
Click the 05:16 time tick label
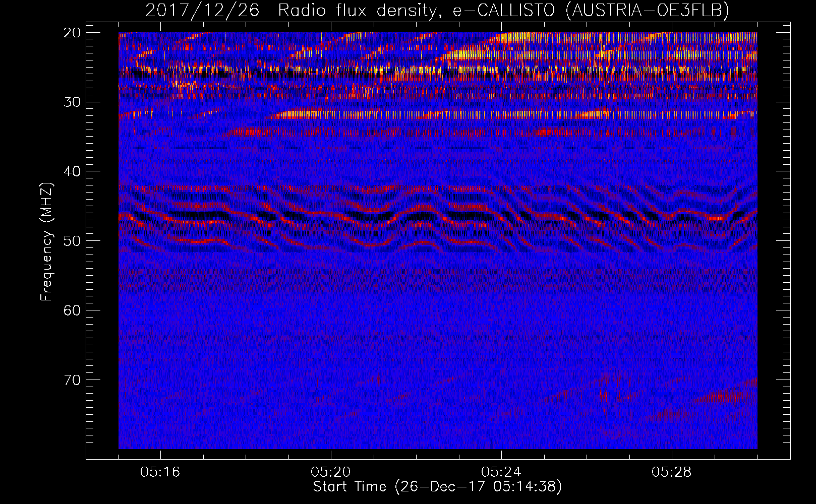click(160, 472)
